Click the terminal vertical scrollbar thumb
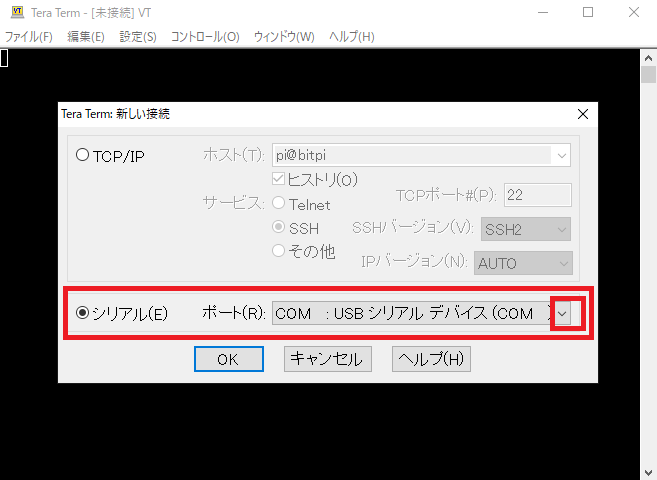 point(648,75)
